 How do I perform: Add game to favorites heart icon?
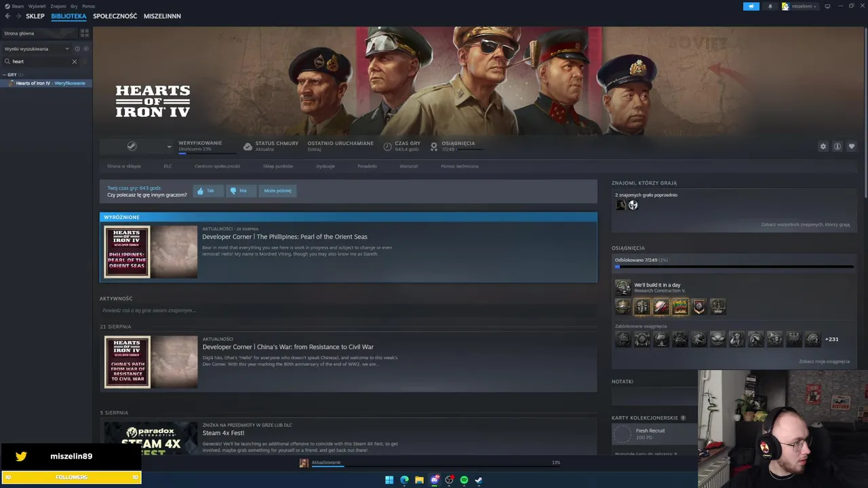(x=852, y=146)
